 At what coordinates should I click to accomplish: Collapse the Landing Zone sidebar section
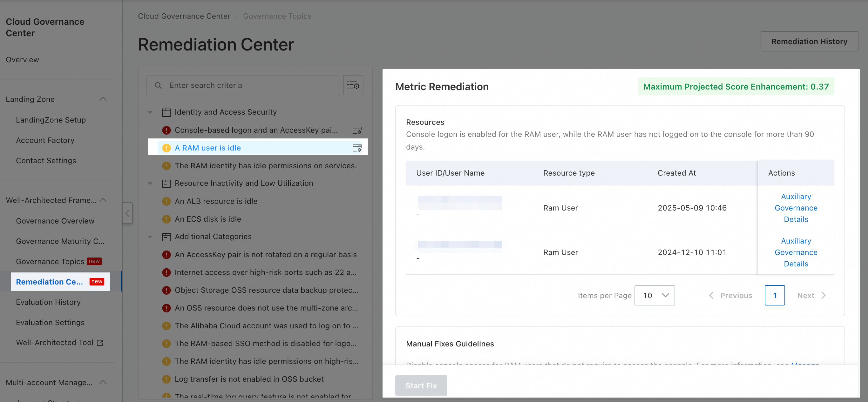(103, 99)
